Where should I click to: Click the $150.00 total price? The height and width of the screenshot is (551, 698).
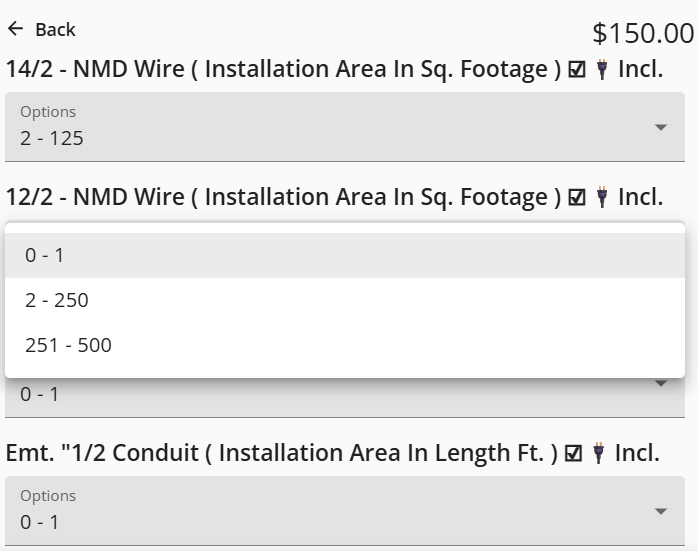coord(642,33)
